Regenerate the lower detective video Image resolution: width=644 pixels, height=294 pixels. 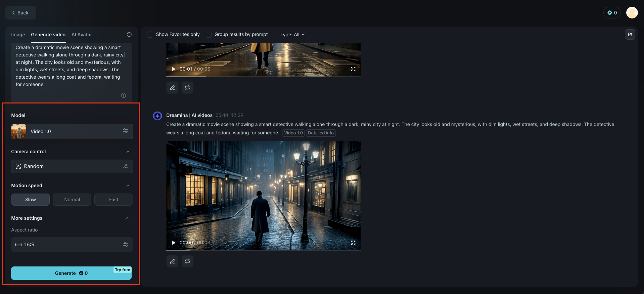pyautogui.click(x=187, y=261)
